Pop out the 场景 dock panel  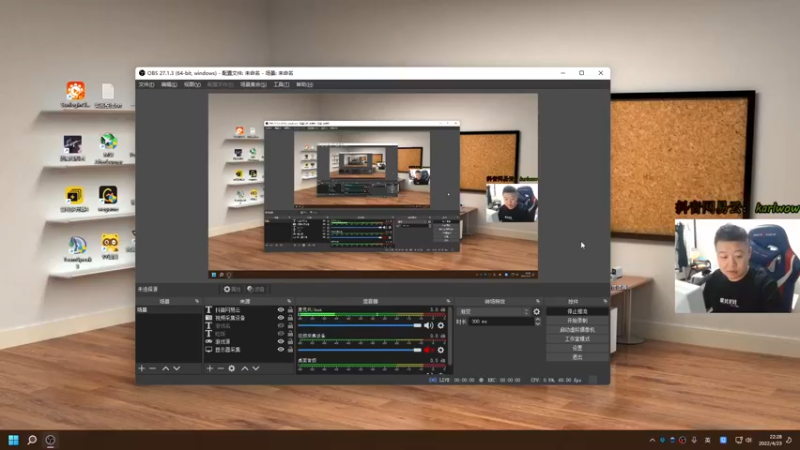click(197, 302)
